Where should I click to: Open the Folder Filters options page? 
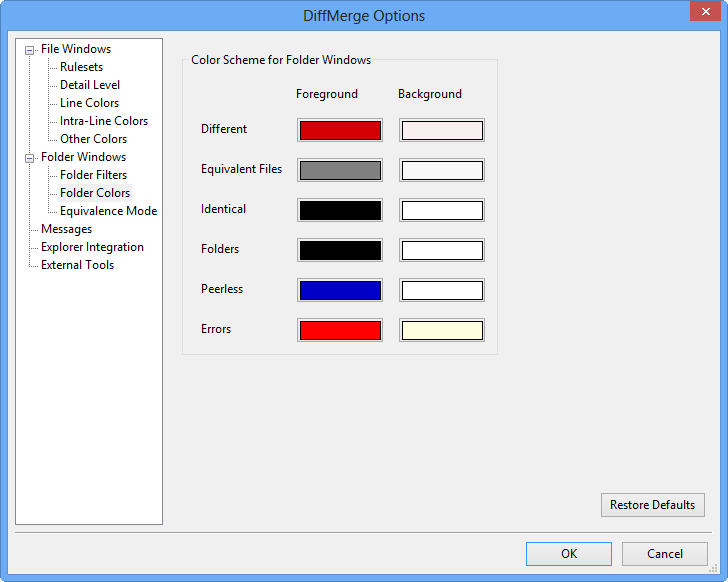(93, 175)
